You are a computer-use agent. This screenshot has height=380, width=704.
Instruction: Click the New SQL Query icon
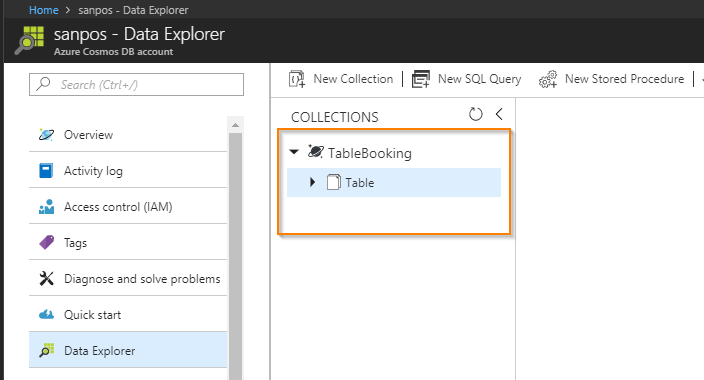point(421,79)
